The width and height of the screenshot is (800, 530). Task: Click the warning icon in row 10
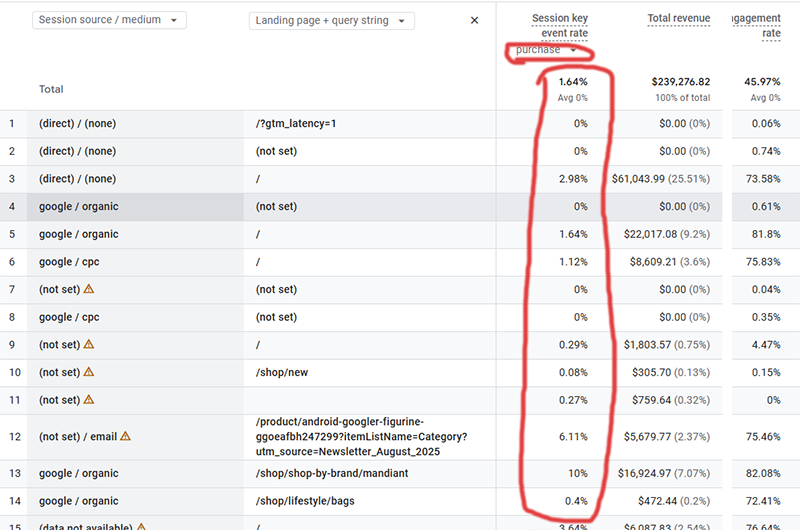pyautogui.click(x=89, y=372)
